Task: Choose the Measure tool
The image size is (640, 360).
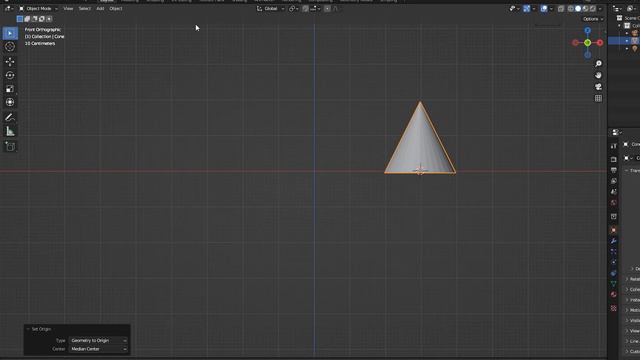Action: (10, 131)
